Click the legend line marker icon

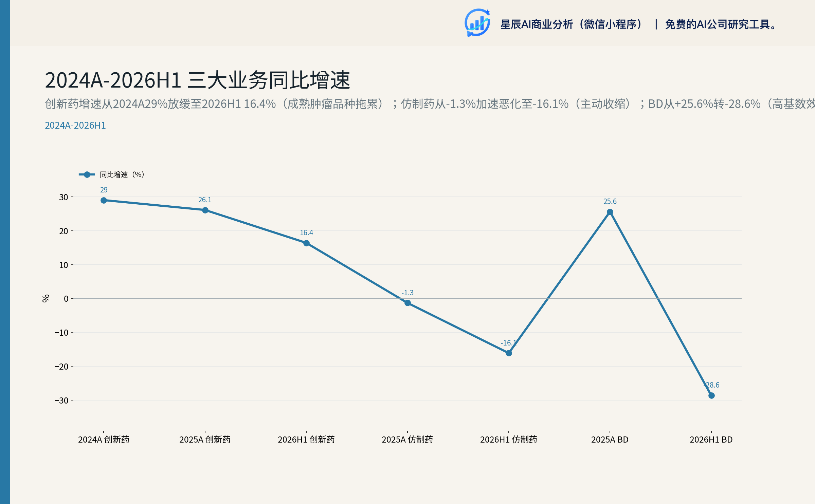87,174
